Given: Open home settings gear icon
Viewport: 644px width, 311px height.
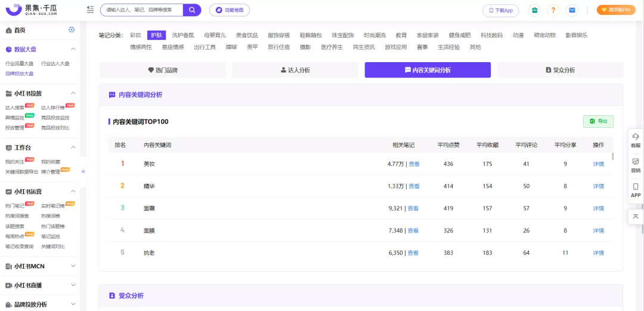Looking at the screenshot, I should click(x=72, y=30).
